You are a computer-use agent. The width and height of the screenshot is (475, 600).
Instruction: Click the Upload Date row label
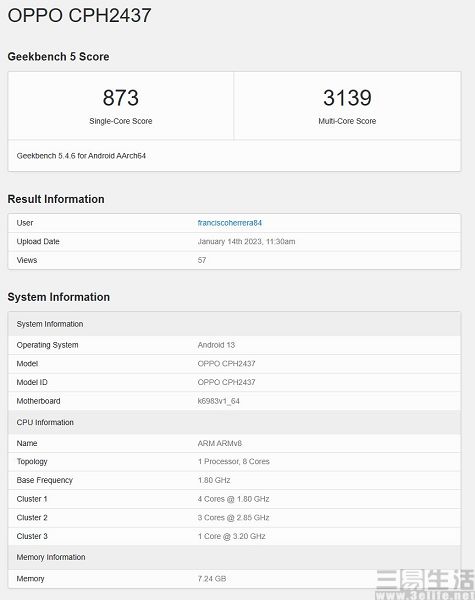click(38, 241)
